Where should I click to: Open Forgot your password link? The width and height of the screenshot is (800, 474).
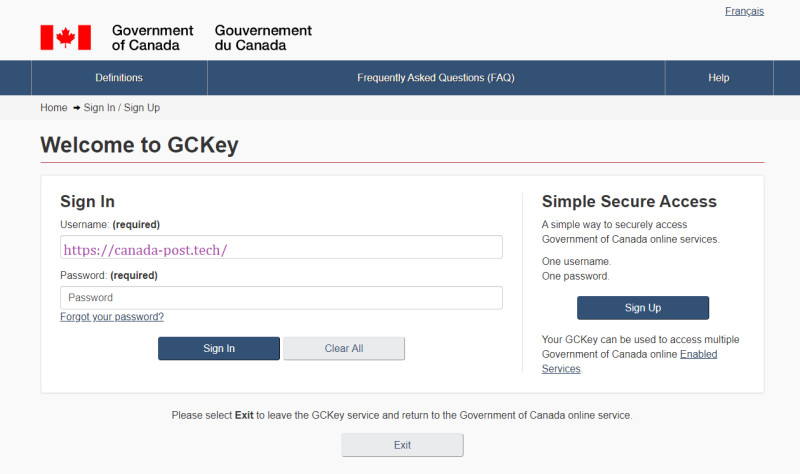point(112,316)
